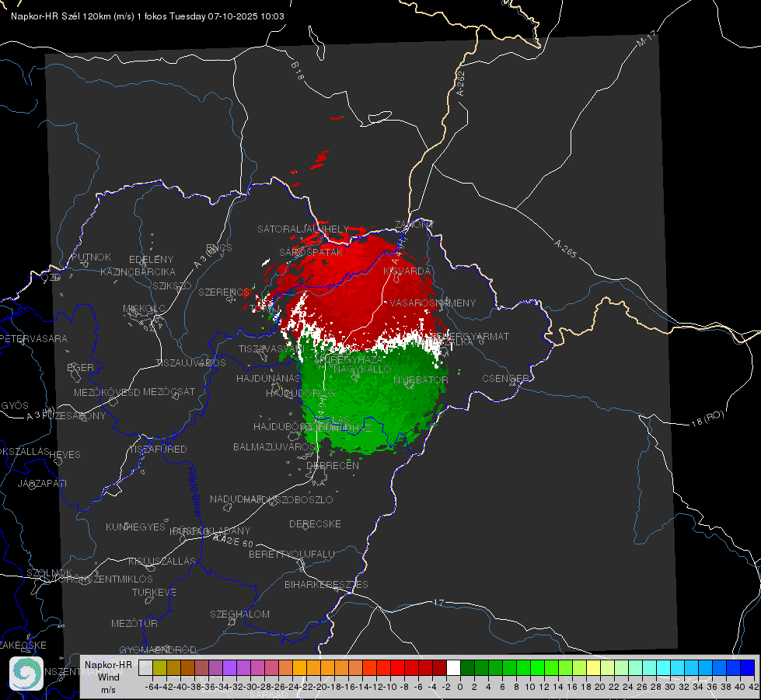This screenshot has height=700, width=761.
Task: Click the Hajdú-Bihar county label
Action: point(194,491)
